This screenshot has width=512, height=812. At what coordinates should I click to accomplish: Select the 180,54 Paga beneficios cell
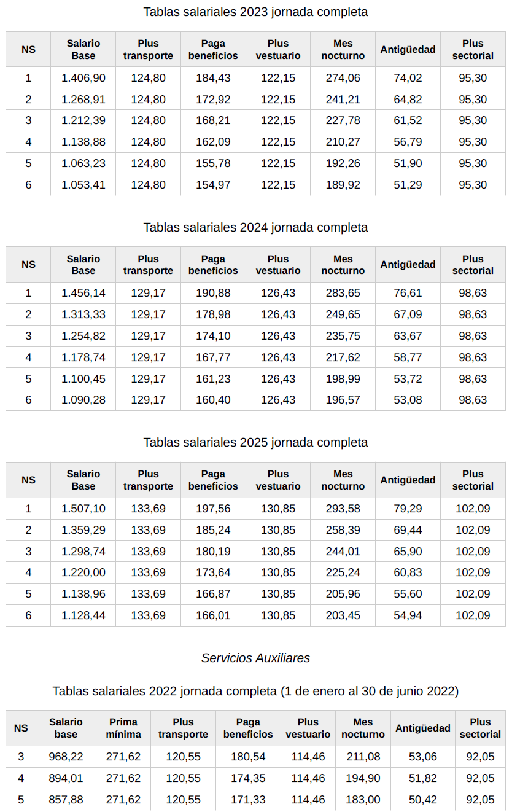248,757
